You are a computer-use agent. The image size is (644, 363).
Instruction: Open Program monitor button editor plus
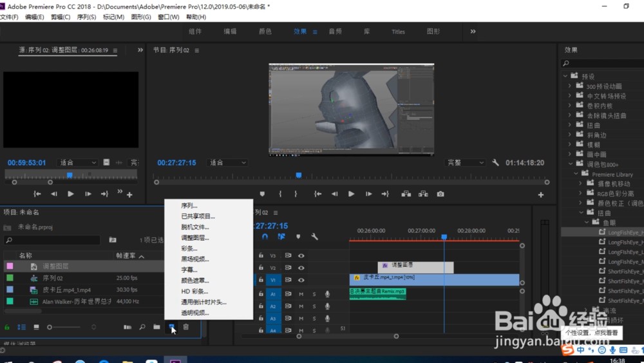pos(541,195)
